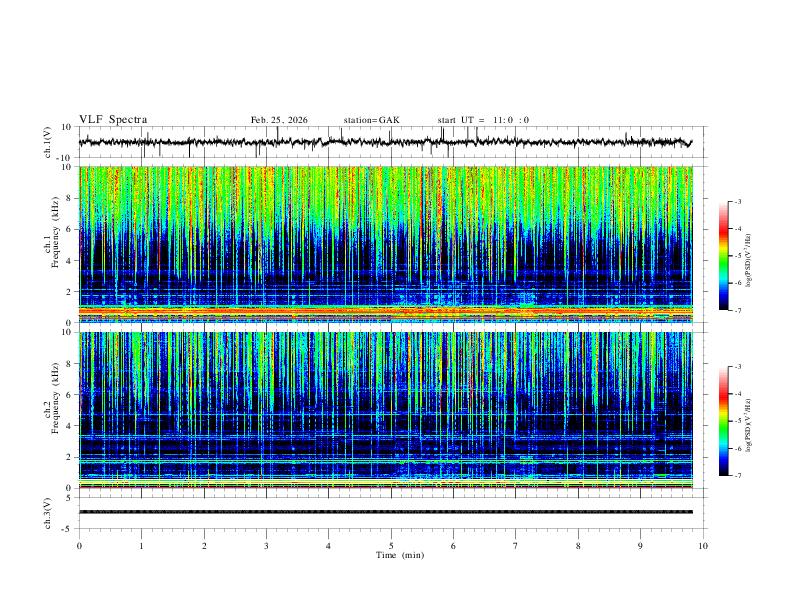Click the time axis tick label '8'
The height and width of the screenshot is (612, 792).
578,546
